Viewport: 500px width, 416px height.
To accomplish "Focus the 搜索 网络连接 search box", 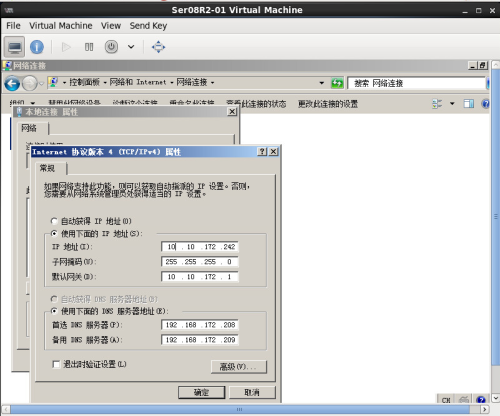I will pos(416,83).
